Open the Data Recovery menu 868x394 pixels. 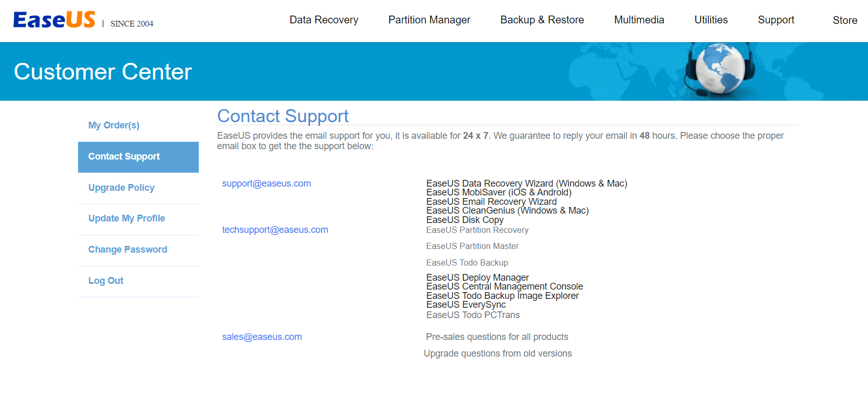[x=324, y=20]
